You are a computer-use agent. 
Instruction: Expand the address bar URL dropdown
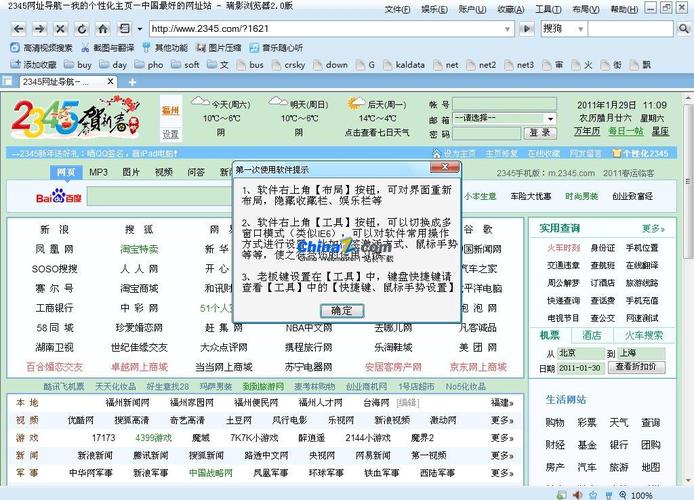tap(507, 29)
